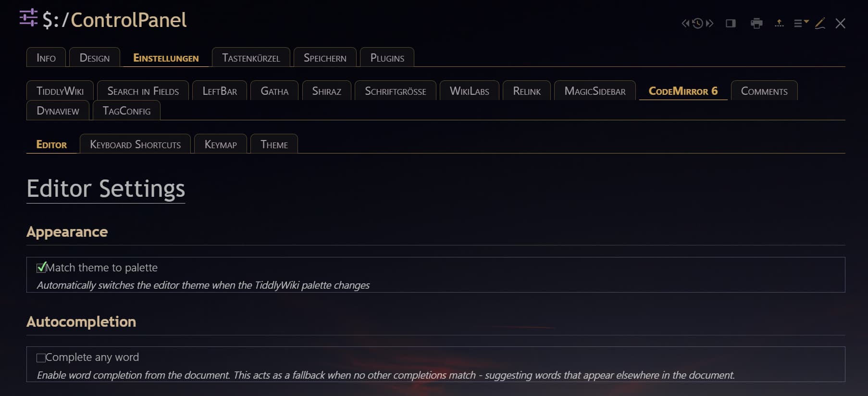Viewport: 868px width, 396px height.
Task: Switch to the MagicSidebar settings tab
Action: pyautogui.click(x=595, y=91)
